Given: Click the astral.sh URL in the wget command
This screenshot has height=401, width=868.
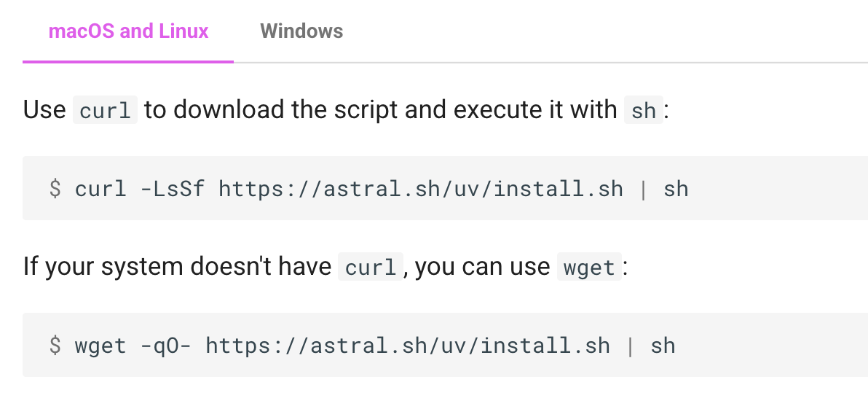Looking at the screenshot, I should click(x=408, y=345).
